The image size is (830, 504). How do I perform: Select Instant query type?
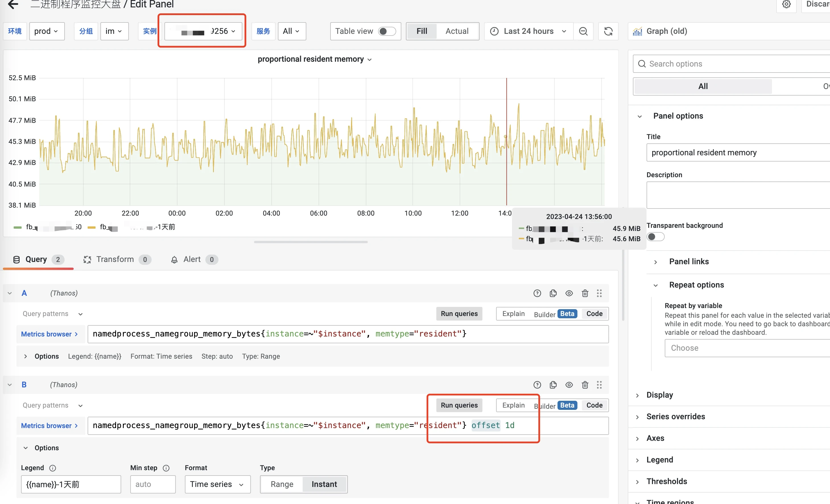coord(324,484)
